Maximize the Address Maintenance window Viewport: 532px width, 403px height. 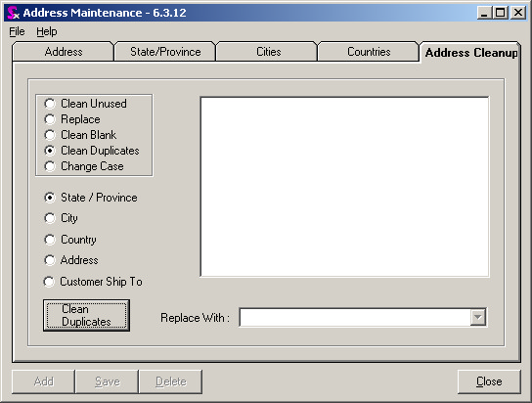click(501, 13)
